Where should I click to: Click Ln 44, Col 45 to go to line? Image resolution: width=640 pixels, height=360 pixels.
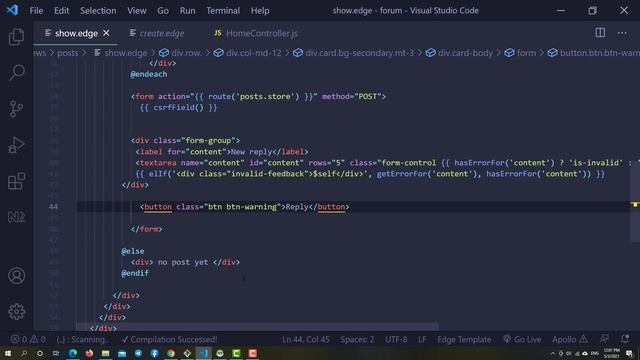(306, 340)
